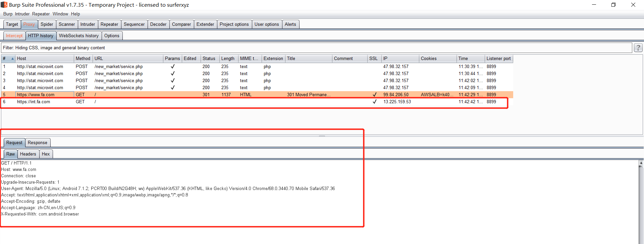Open the filter bar settings
The width and height of the screenshot is (644, 244).
tap(317, 48)
